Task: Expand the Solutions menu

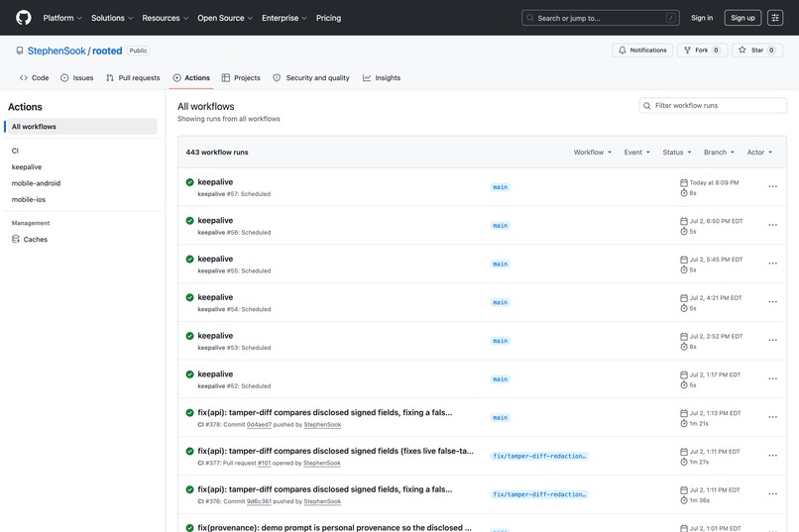Action: (112, 18)
